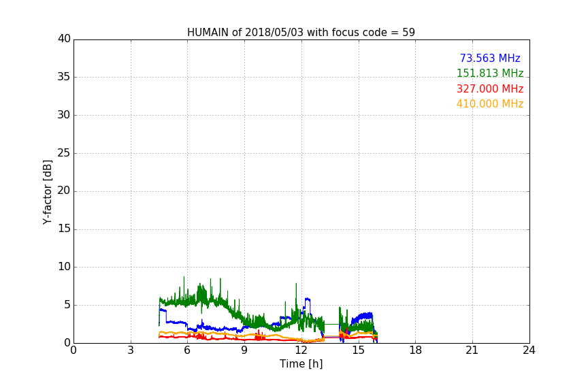Click the x-axis tick value 9
This screenshot has width=588, height=392.
(x=244, y=350)
